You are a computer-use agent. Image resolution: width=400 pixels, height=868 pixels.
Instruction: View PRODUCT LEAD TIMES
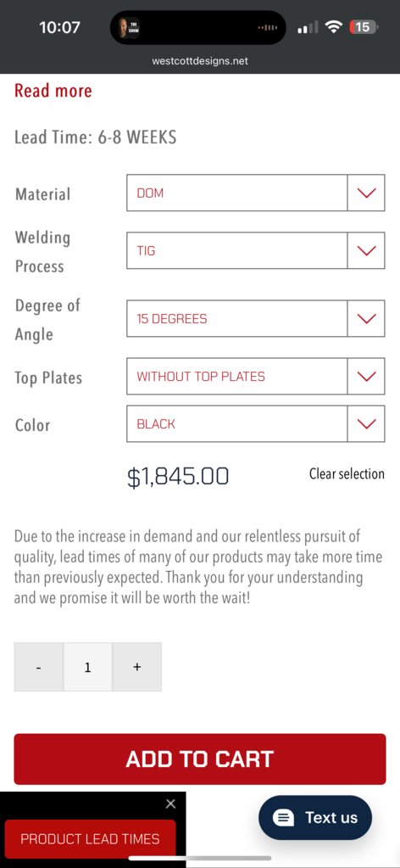(x=90, y=838)
